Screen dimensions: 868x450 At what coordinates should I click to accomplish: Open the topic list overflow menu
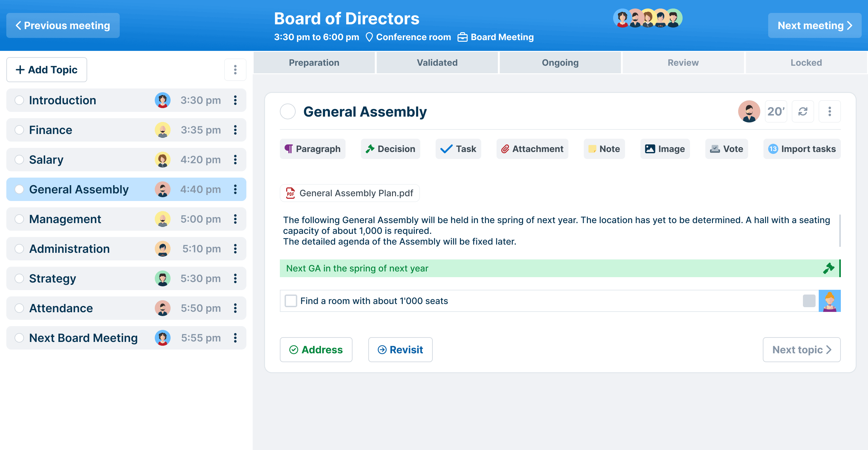(235, 70)
